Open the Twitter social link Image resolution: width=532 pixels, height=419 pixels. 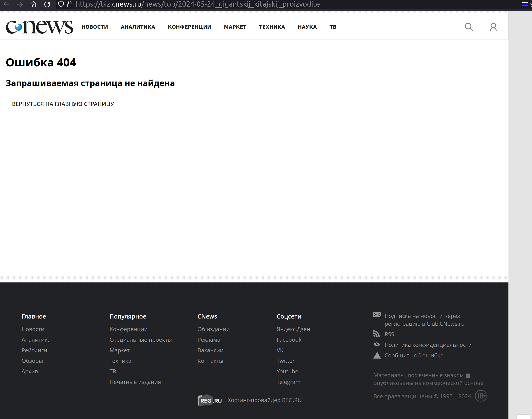coord(285,361)
